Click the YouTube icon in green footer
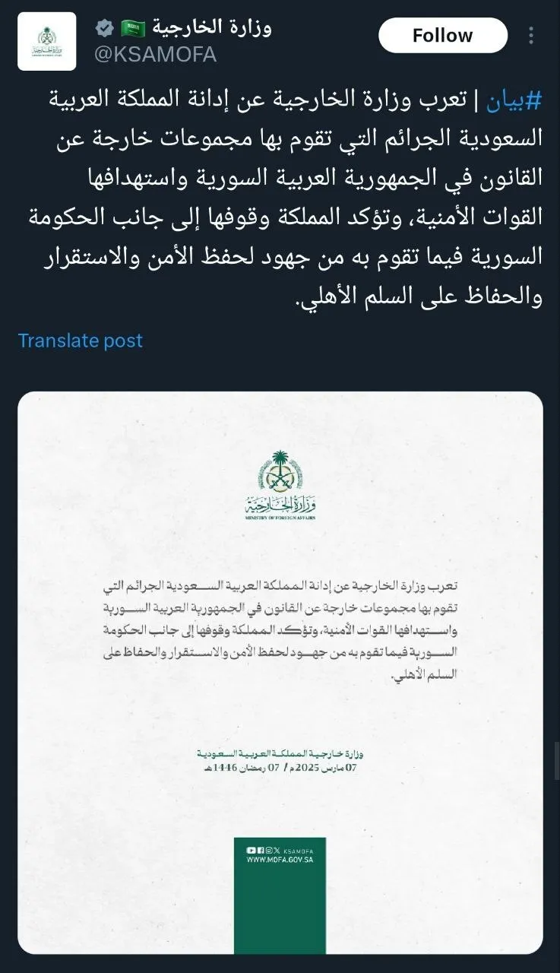The height and width of the screenshot is (973, 560). click(251, 850)
